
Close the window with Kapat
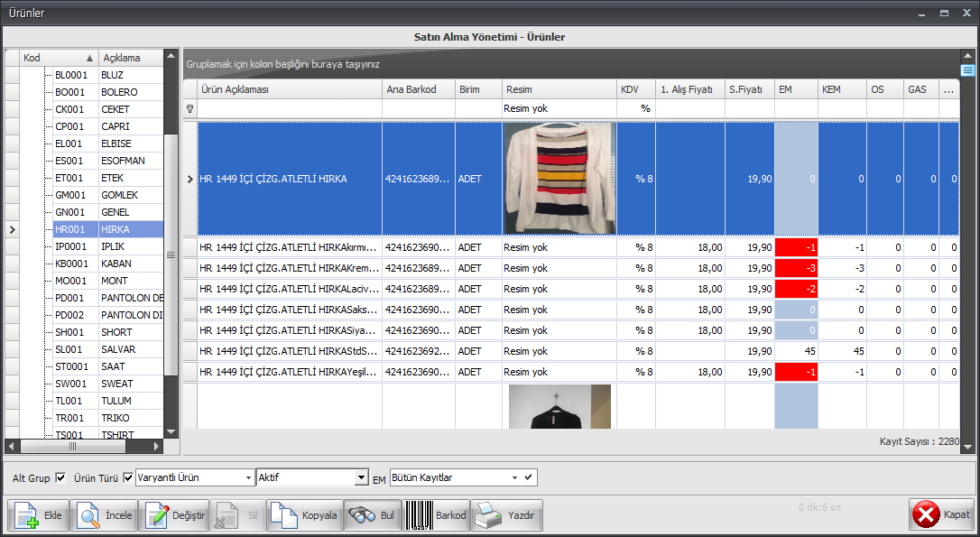tap(941, 514)
